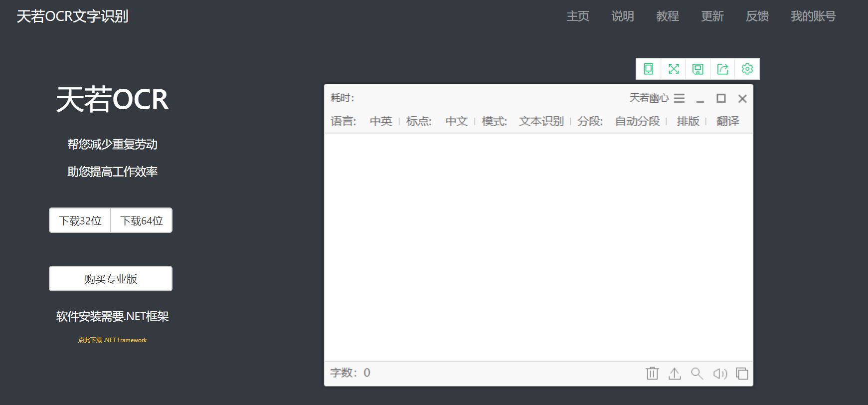Open 我的账号 in the navigation bar
The width and height of the screenshot is (868, 405).
pyautogui.click(x=813, y=16)
